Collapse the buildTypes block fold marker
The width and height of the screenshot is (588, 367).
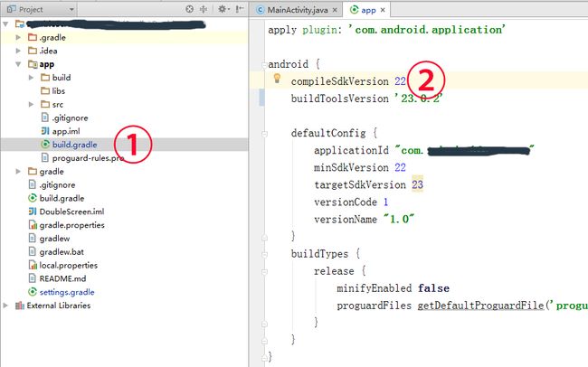(264, 255)
